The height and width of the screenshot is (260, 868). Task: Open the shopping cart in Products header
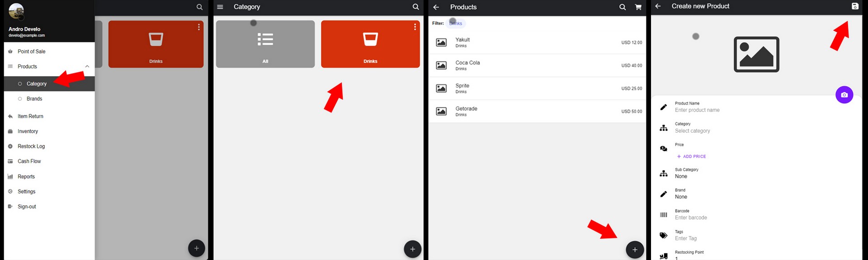(638, 7)
